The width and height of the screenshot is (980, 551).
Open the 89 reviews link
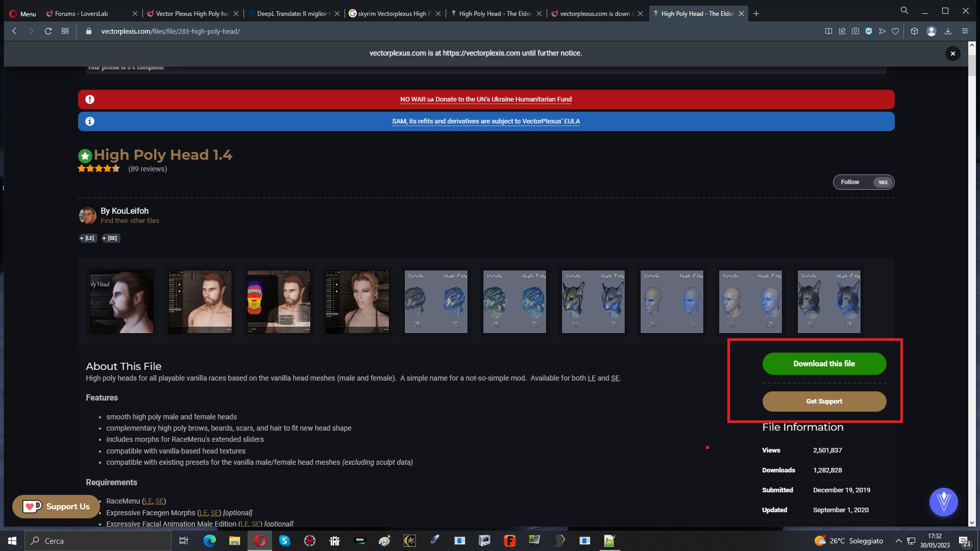(148, 169)
